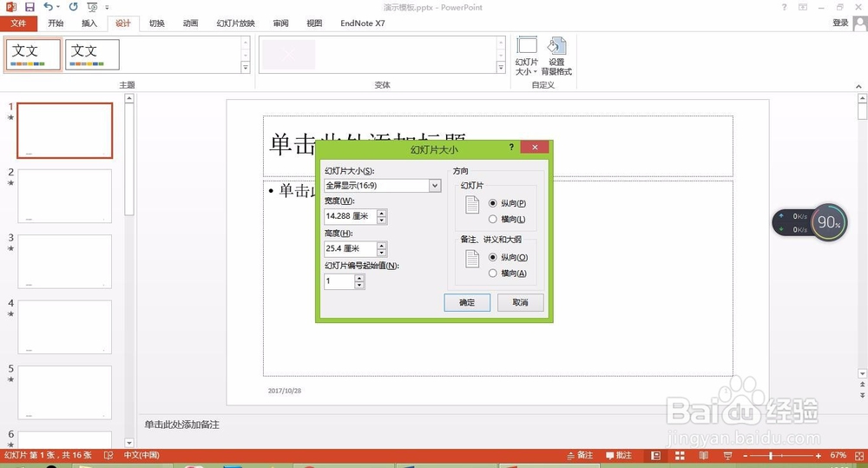Collapse the ribbon with the caret arrow
868x468 pixels.
click(858, 87)
